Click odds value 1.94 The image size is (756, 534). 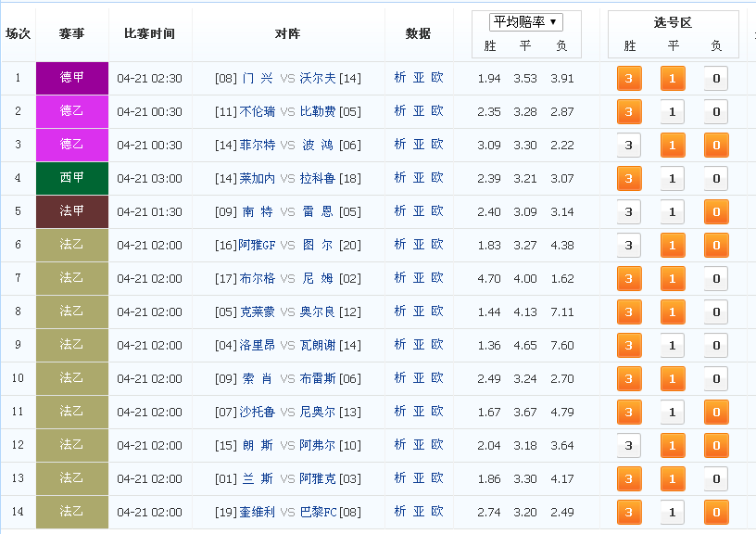(489, 79)
